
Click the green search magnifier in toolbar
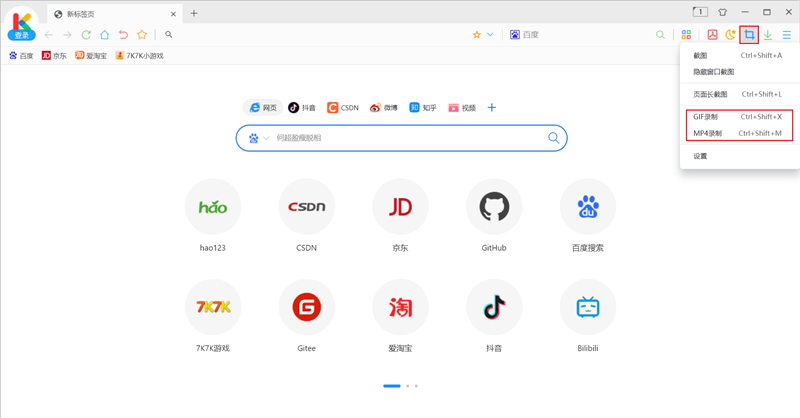(x=660, y=35)
